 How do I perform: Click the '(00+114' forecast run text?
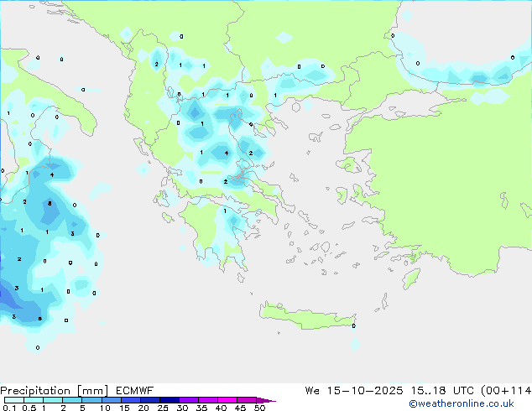point(506,391)
